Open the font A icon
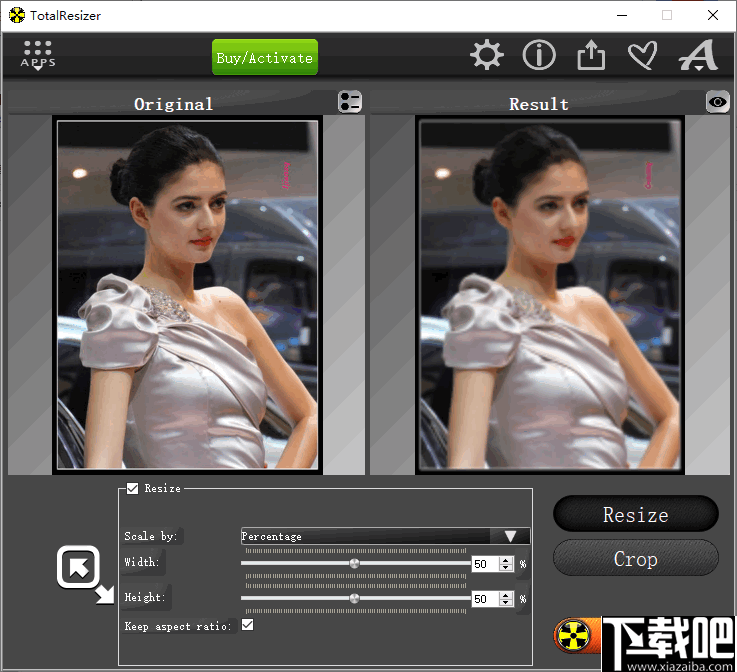 698,55
